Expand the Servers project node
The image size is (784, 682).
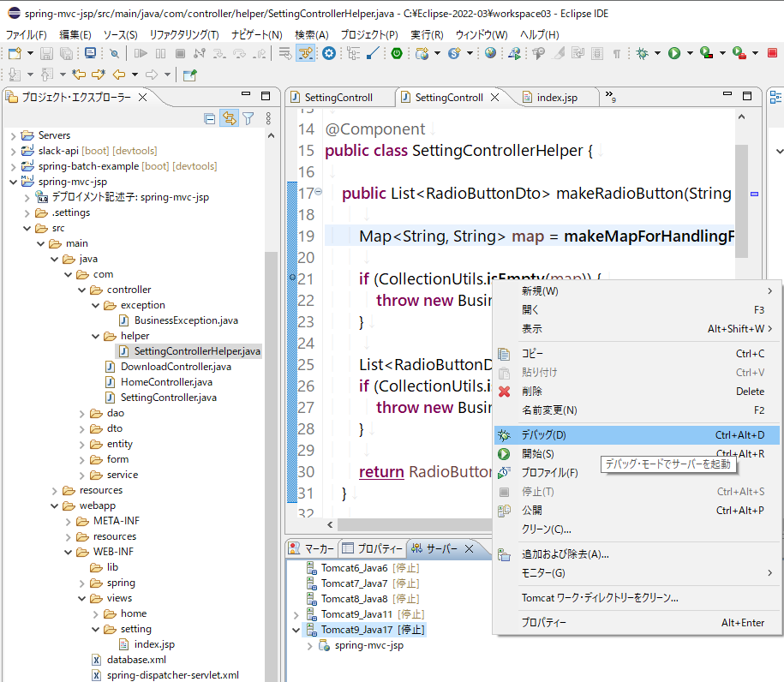pyautogui.click(x=13, y=135)
